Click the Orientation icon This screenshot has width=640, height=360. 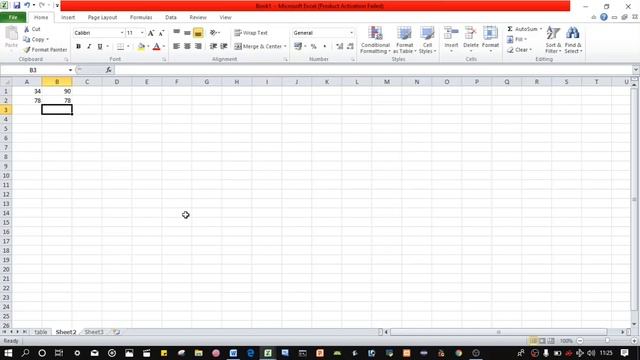click(213, 33)
